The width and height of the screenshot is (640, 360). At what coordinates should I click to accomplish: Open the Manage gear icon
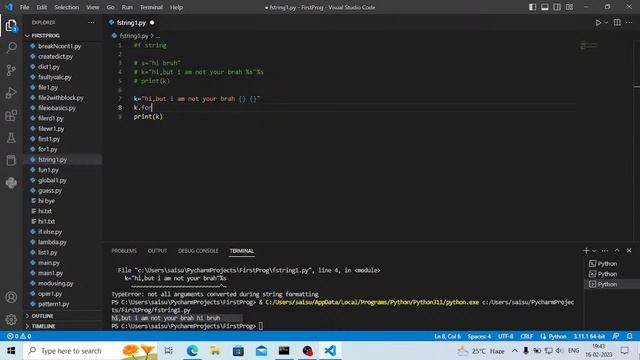[11, 319]
